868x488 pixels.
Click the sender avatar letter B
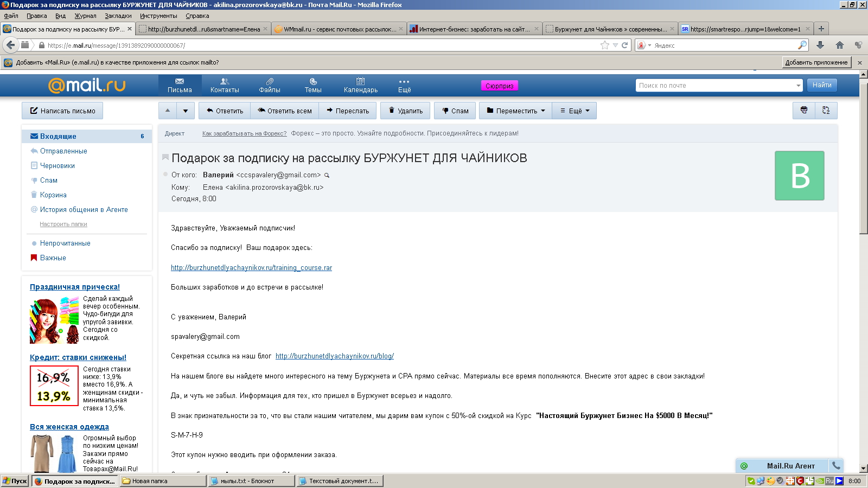click(x=800, y=176)
